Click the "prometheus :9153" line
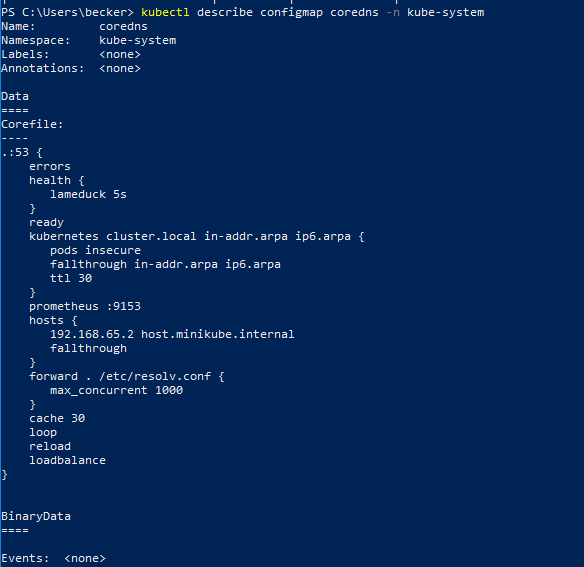Screen dimensions: 584x567 coord(85,307)
